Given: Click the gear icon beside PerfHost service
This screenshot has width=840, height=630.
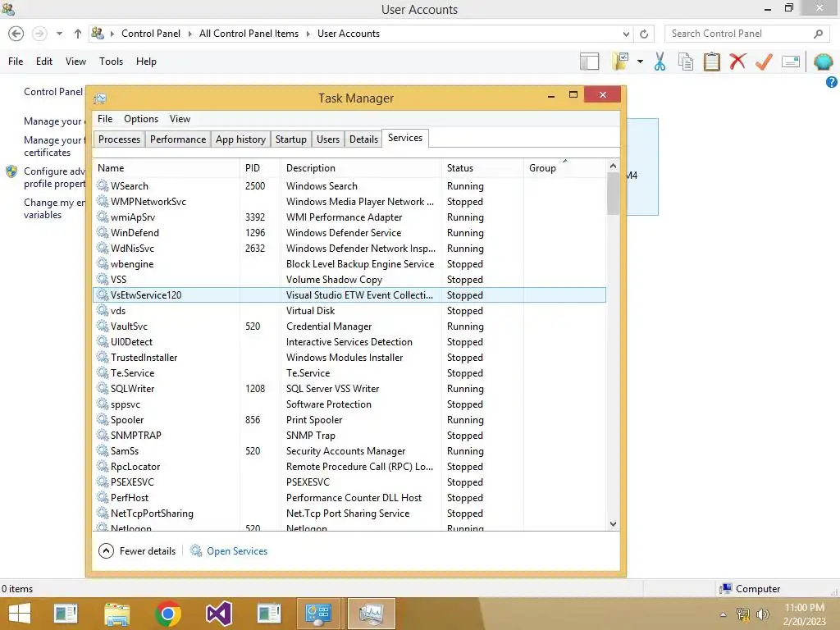Looking at the screenshot, I should tap(103, 497).
